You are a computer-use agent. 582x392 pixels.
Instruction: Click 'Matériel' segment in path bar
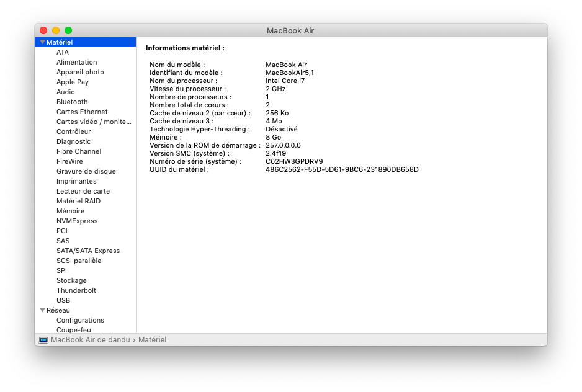pos(152,340)
